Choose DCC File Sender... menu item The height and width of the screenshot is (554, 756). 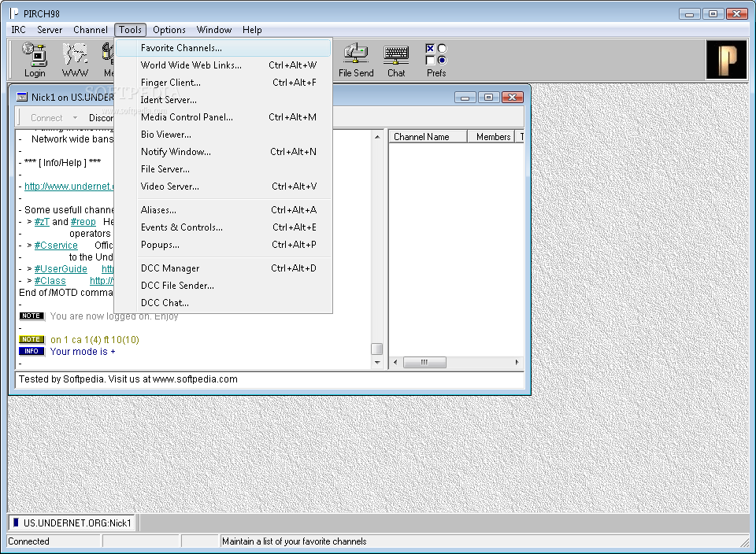coord(223,286)
